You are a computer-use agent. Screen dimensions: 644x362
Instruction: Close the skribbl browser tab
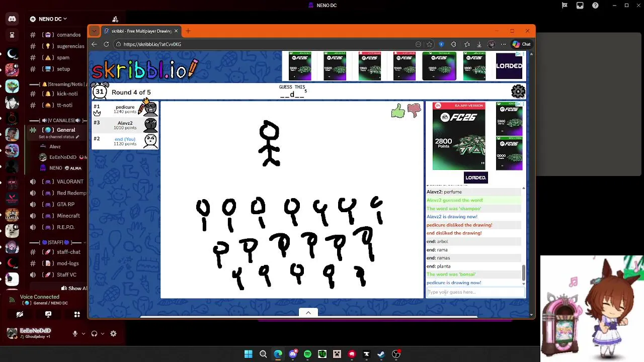click(176, 31)
